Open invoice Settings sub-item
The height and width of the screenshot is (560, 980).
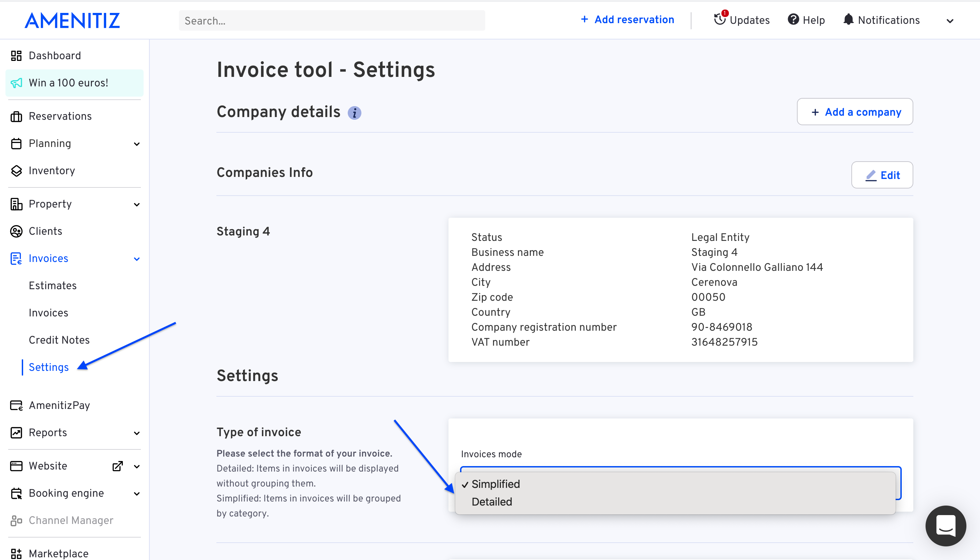(x=49, y=367)
